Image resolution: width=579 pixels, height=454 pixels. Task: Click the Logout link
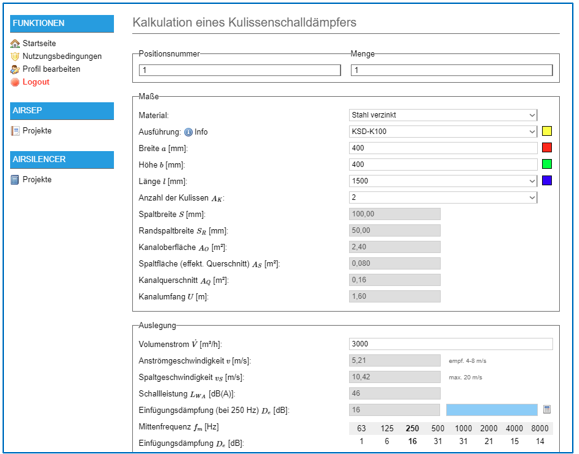point(36,82)
